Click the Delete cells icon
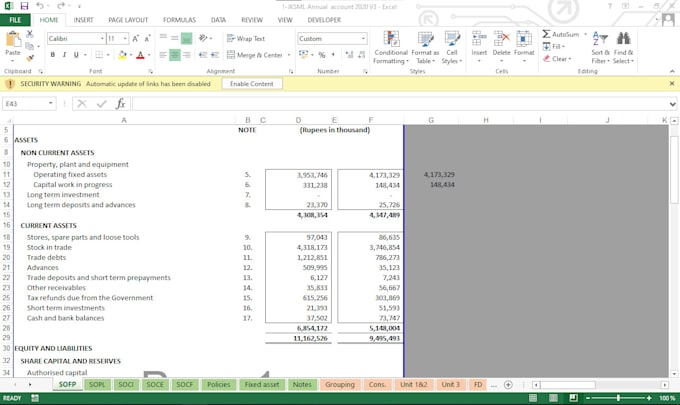 pos(502,39)
